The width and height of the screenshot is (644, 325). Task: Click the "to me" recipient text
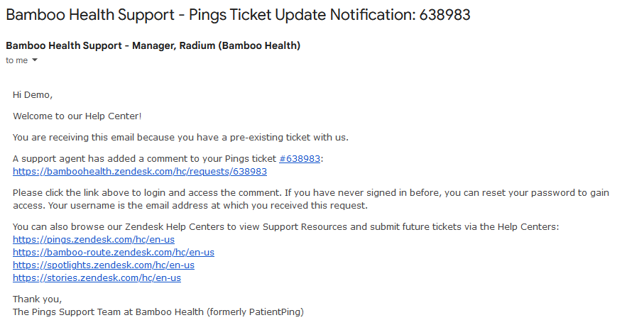17,60
